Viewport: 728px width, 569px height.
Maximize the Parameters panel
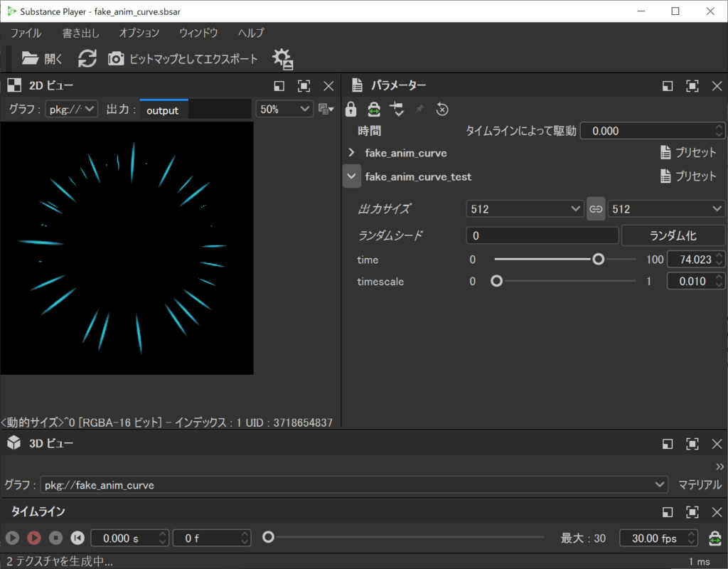(x=692, y=86)
